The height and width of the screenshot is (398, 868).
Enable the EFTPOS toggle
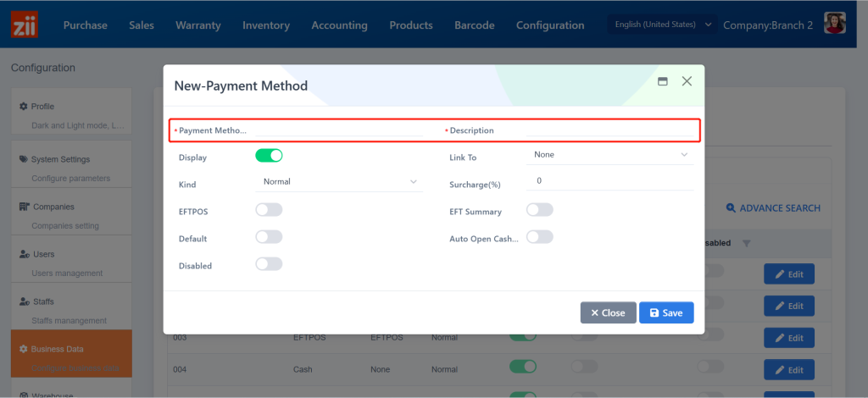(269, 210)
